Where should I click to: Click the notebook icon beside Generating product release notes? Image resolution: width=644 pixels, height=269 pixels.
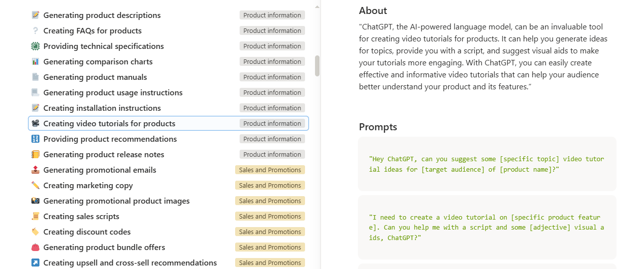[35, 154]
